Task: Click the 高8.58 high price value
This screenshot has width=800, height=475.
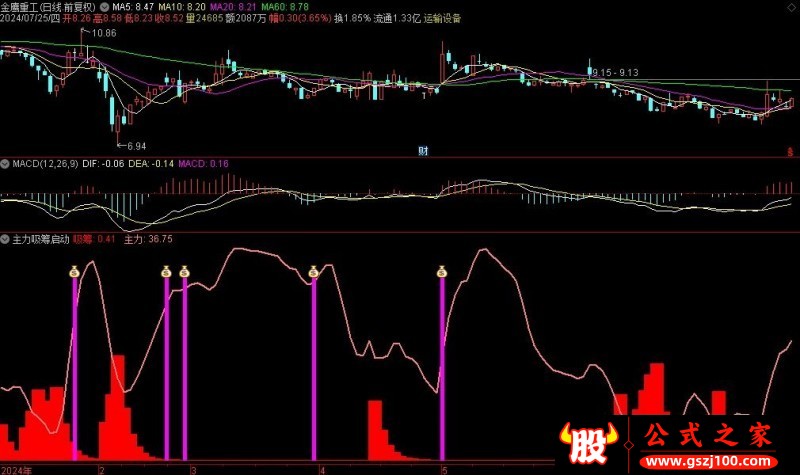Action: click(108, 19)
